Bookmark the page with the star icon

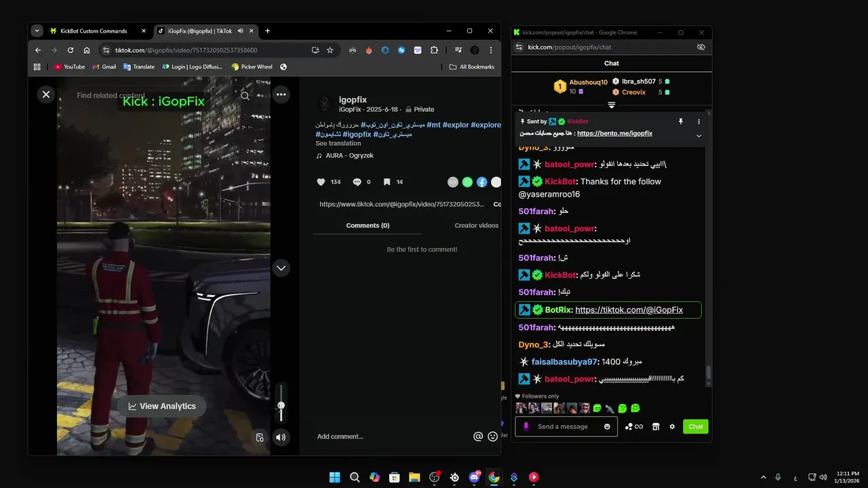click(x=330, y=50)
